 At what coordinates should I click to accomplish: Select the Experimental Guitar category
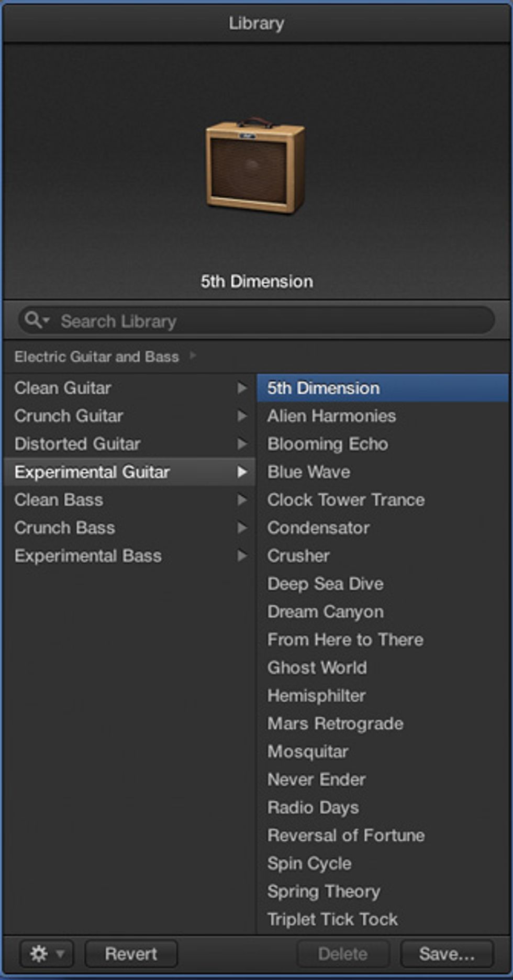pos(92,472)
